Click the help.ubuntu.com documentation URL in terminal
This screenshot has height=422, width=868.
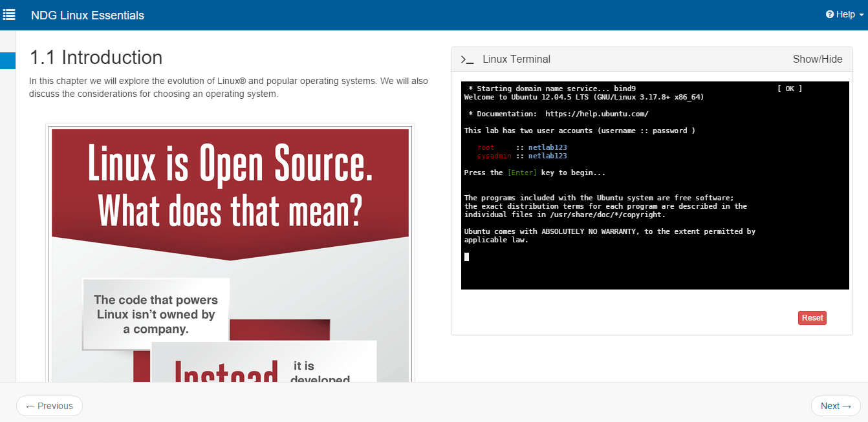(596, 114)
